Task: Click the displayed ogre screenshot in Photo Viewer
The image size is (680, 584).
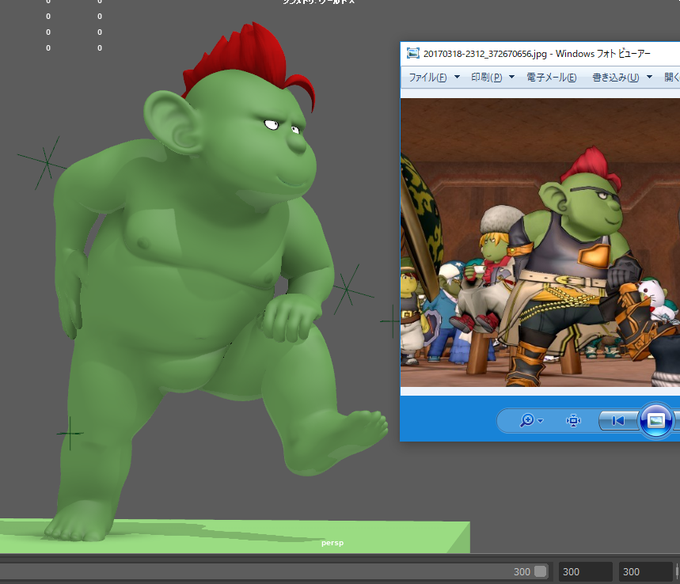Action: [540, 242]
